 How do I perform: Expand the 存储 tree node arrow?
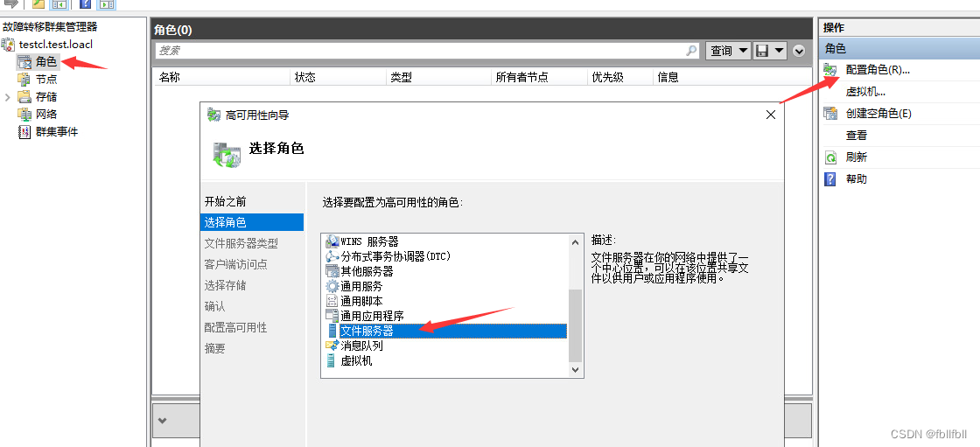click(x=8, y=97)
